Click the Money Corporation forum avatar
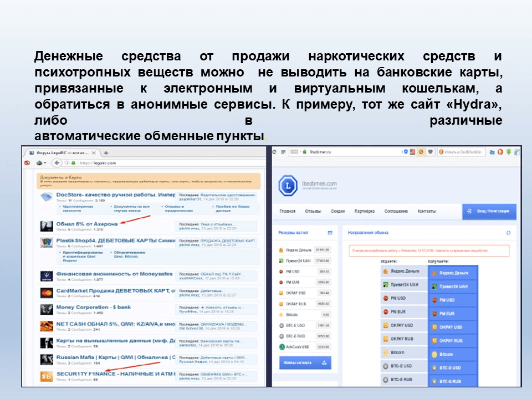The width and height of the screenshot is (532, 399). [47, 309]
